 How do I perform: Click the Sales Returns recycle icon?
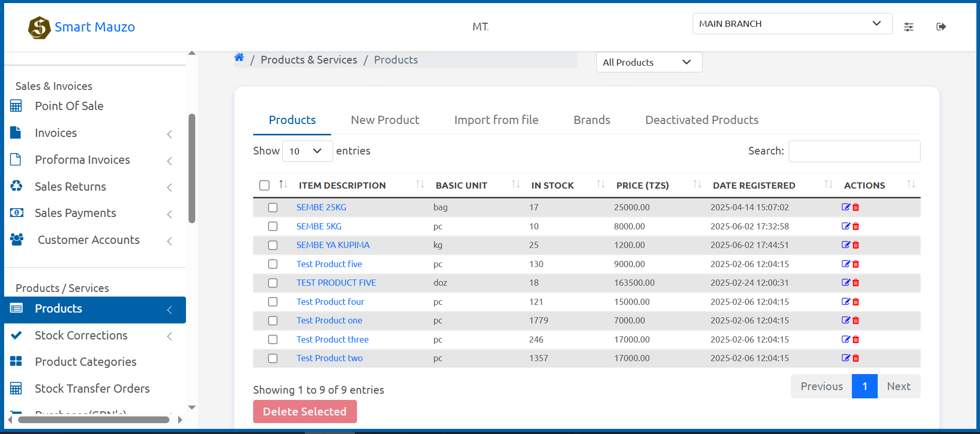(x=17, y=186)
